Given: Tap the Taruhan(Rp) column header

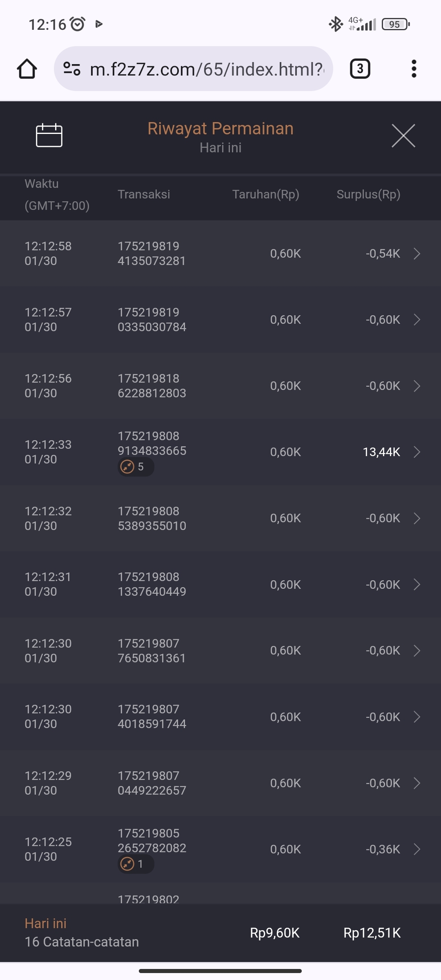Looking at the screenshot, I should point(265,194).
